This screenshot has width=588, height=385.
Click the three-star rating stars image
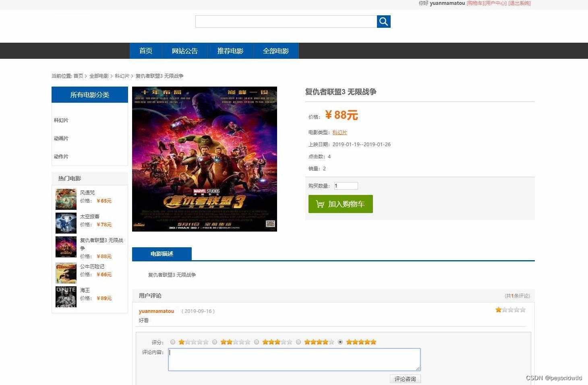click(277, 342)
